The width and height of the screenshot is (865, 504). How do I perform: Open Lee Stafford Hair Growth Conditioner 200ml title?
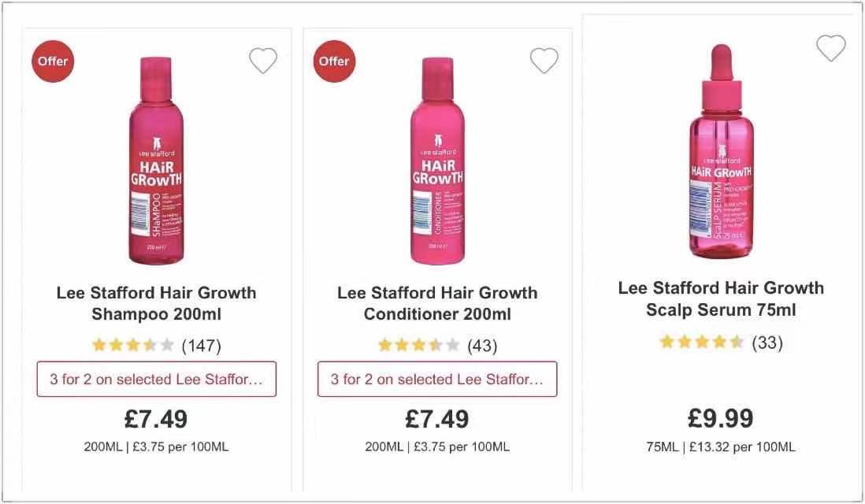coord(437,303)
